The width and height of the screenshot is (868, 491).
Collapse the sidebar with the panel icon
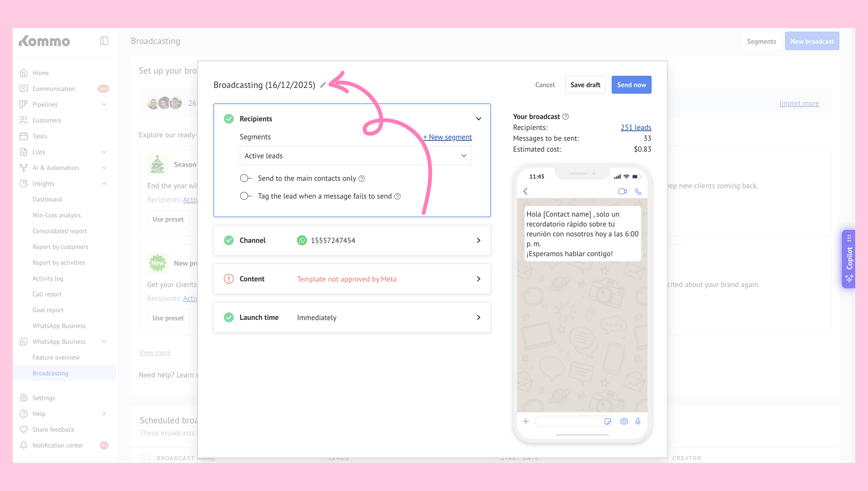[x=104, y=41]
